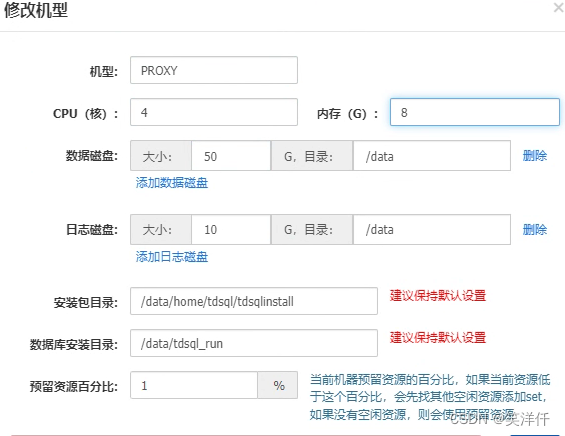Click red 建议保持默认设置 hint beside 安装包目录
565x436 pixels.
[438, 295]
